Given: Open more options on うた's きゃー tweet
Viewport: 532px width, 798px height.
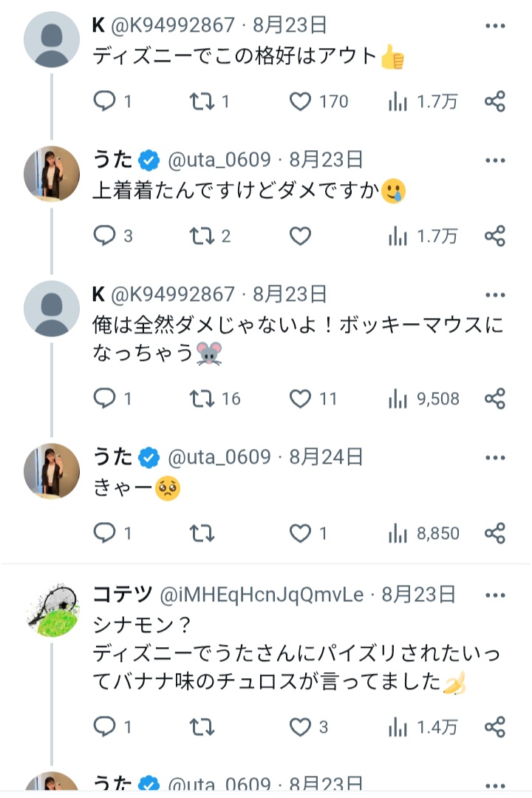Looking at the screenshot, I should click(494, 457).
